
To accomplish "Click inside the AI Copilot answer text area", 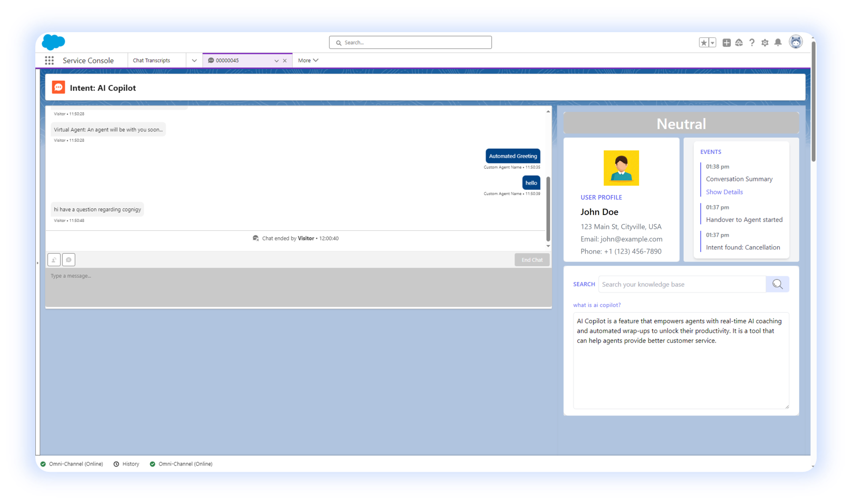I will pyautogui.click(x=681, y=361).
